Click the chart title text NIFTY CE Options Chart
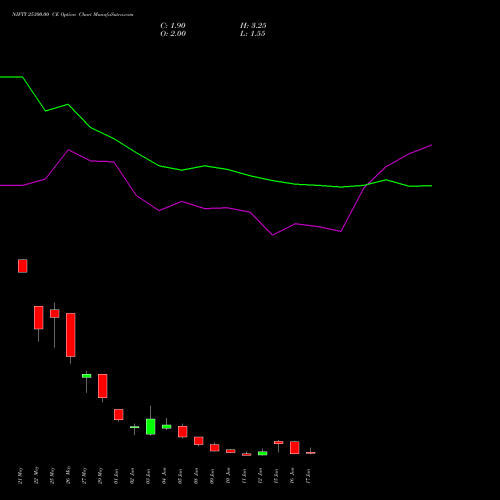Screen dimensions: 500x500 (73, 15)
